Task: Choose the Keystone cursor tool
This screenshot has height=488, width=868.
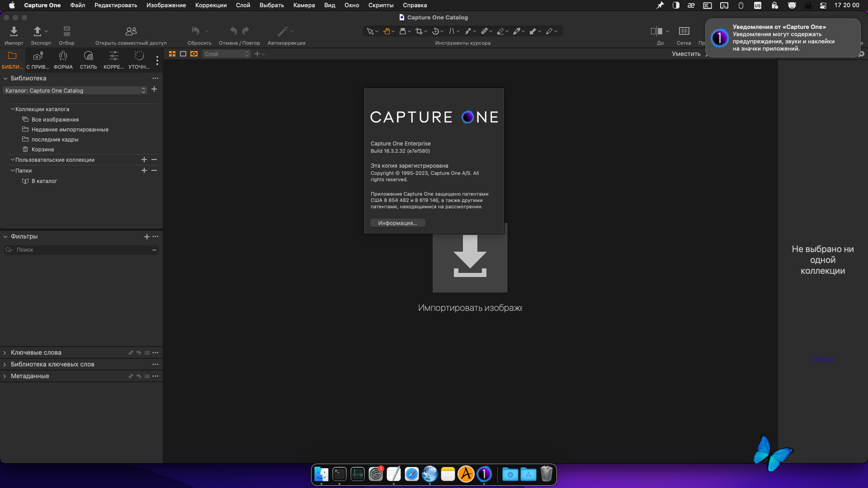Action: pos(452,31)
